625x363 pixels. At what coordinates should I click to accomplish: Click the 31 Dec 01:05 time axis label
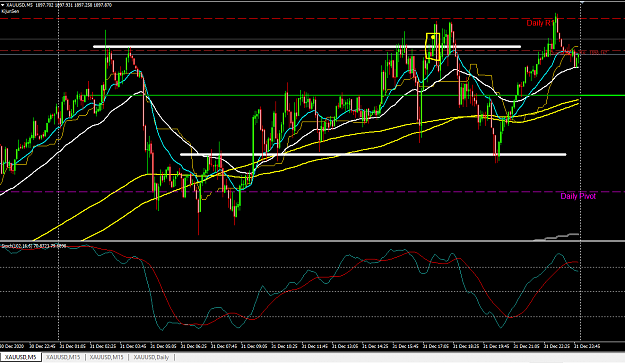click(74, 346)
